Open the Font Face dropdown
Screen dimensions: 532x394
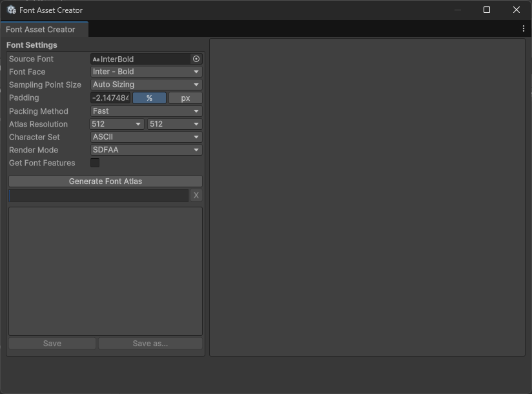point(146,72)
